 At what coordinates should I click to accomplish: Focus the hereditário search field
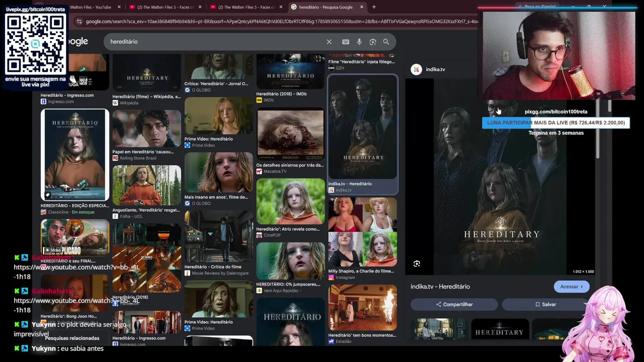(216, 42)
